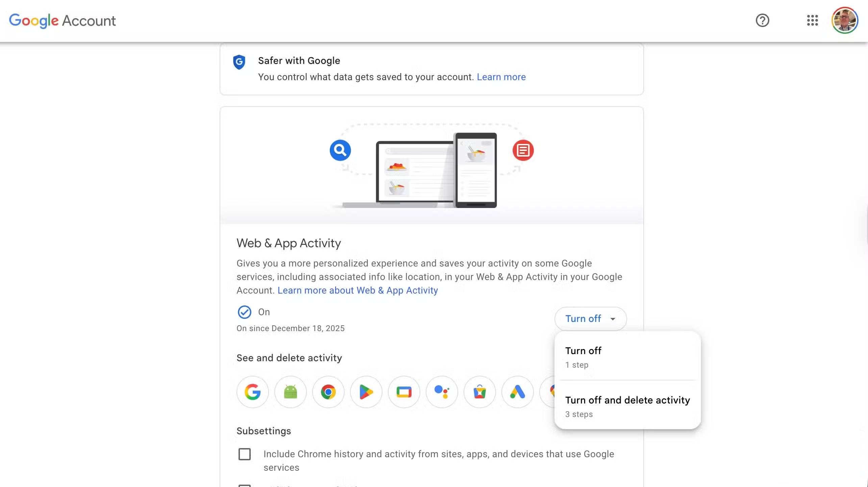
Task: Click the Learn more link under Safer with Google
Action: pyautogui.click(x=501, y=77)
